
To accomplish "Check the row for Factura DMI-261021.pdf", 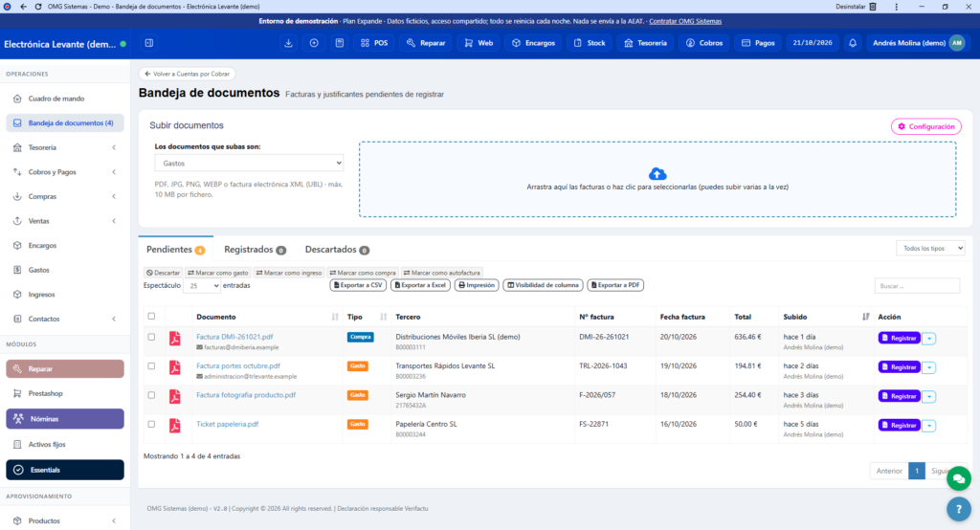I will coord(151,337).
